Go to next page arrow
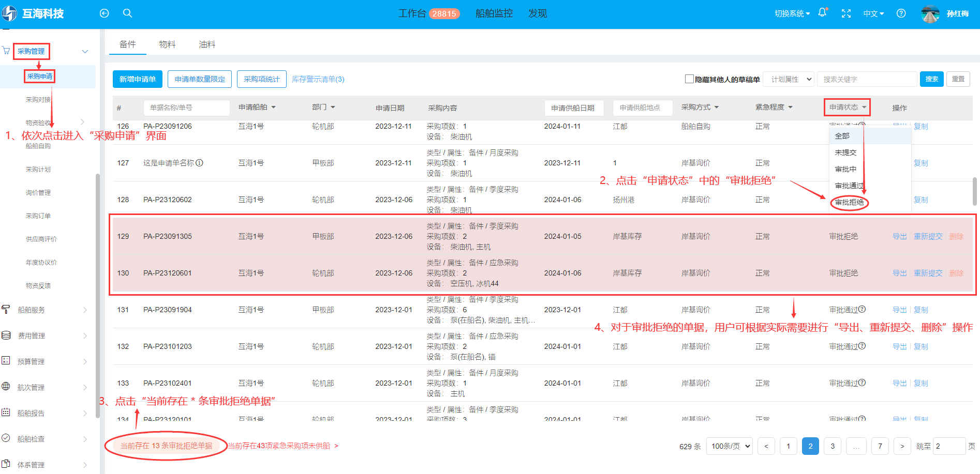 (902, 446)
